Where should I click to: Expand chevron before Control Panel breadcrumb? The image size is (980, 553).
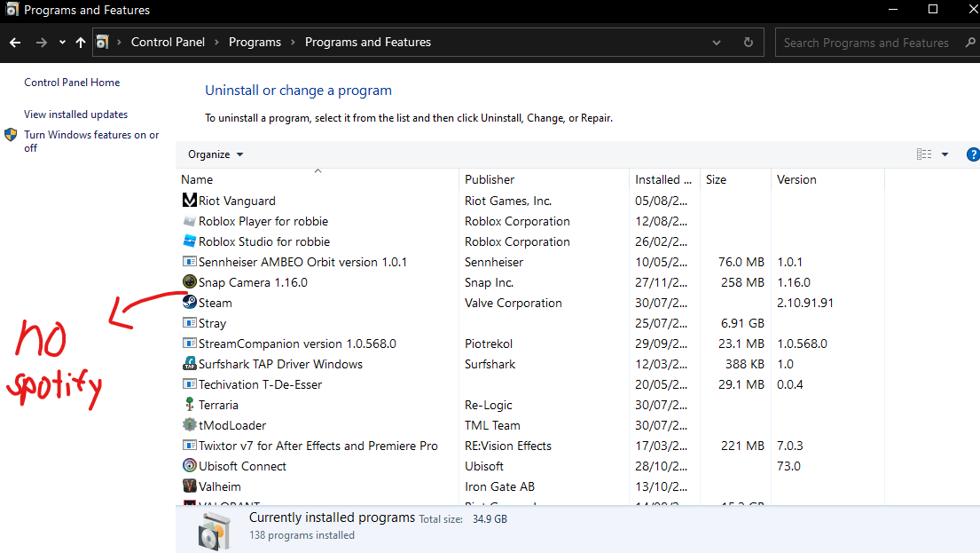coord(119,43)
